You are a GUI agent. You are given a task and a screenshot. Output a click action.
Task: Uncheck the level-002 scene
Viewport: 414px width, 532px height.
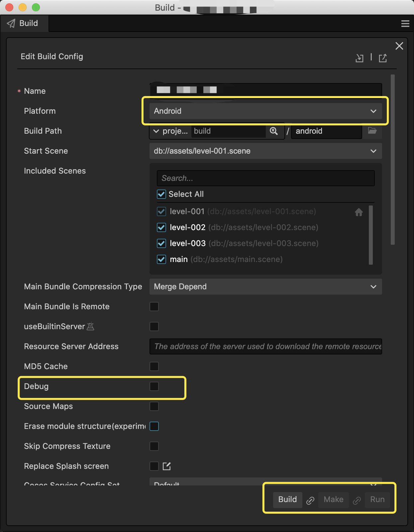coord(161,227)
